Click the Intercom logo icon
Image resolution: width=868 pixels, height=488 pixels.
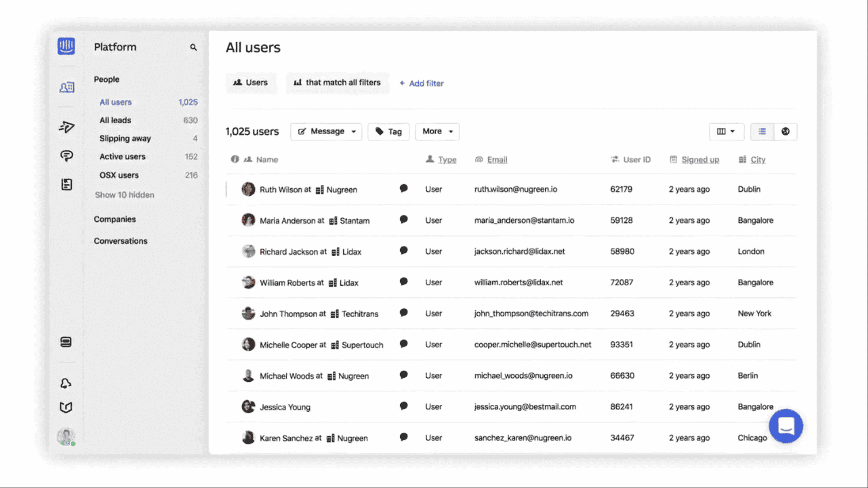tap(66, 46)
